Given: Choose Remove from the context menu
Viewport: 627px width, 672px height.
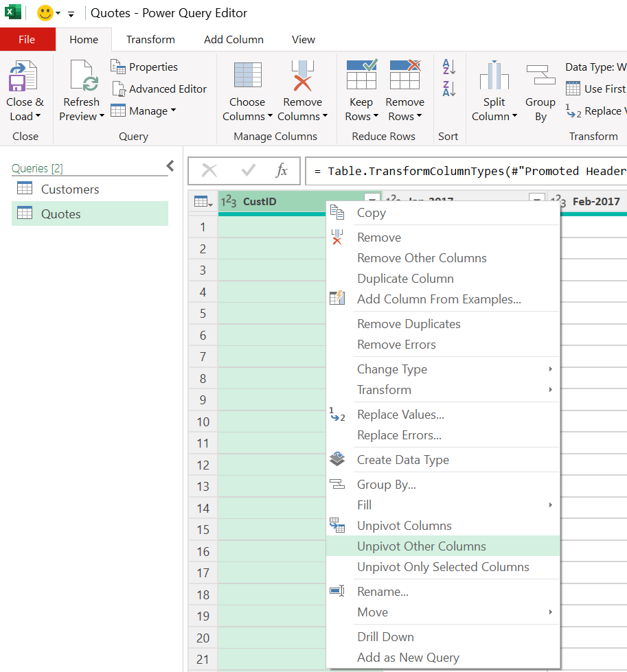Looking at the screenshot, I should [443, 237].
